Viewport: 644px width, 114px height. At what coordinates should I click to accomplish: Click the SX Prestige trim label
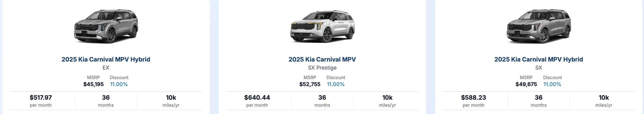pos(322,68)
